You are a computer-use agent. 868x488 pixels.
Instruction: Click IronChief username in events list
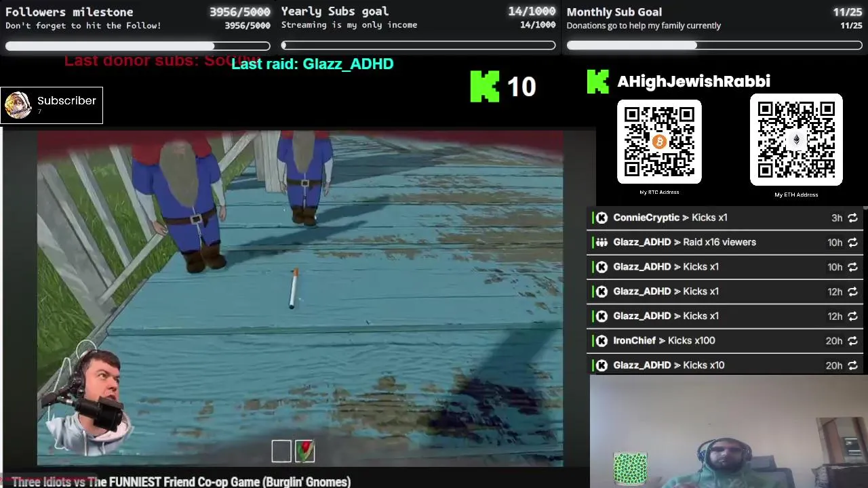(634, 341)
